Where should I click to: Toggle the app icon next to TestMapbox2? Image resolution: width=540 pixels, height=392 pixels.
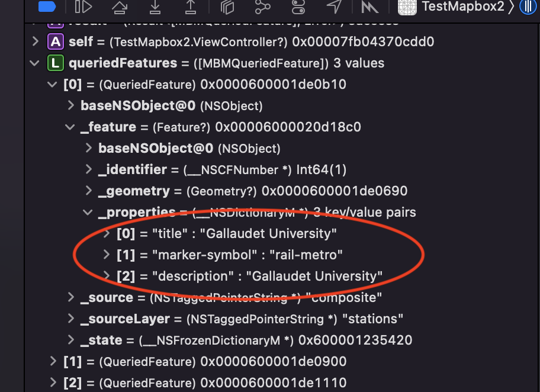pos(407,8)
